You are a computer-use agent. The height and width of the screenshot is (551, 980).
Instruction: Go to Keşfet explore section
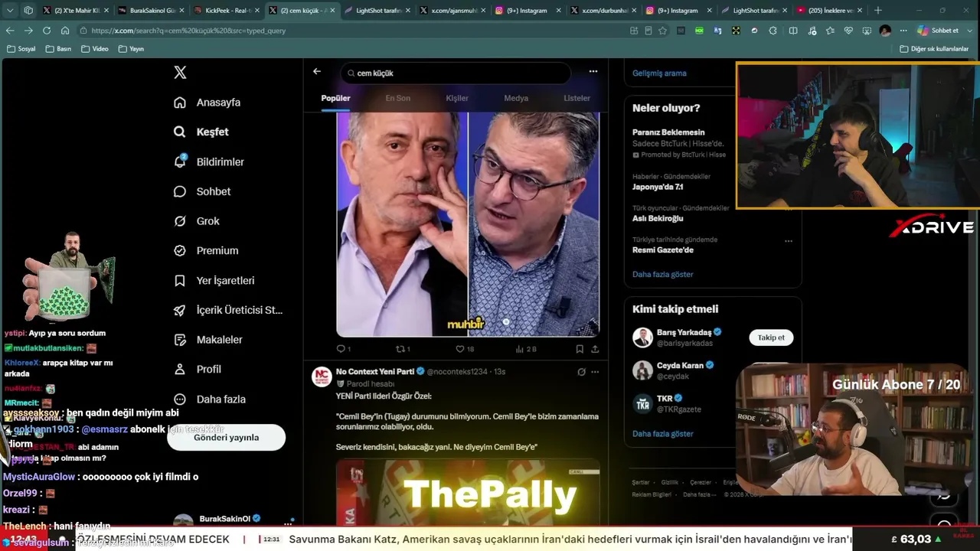(x=201, y=132)
